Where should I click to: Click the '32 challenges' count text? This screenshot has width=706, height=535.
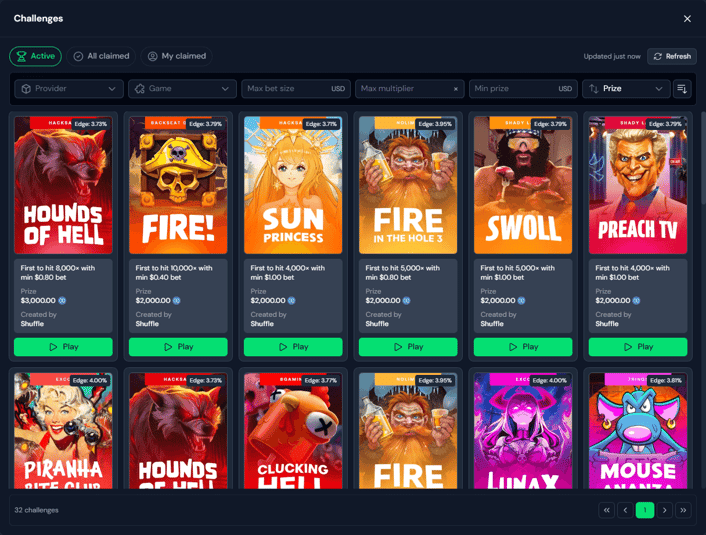click(x=36, y=510)
